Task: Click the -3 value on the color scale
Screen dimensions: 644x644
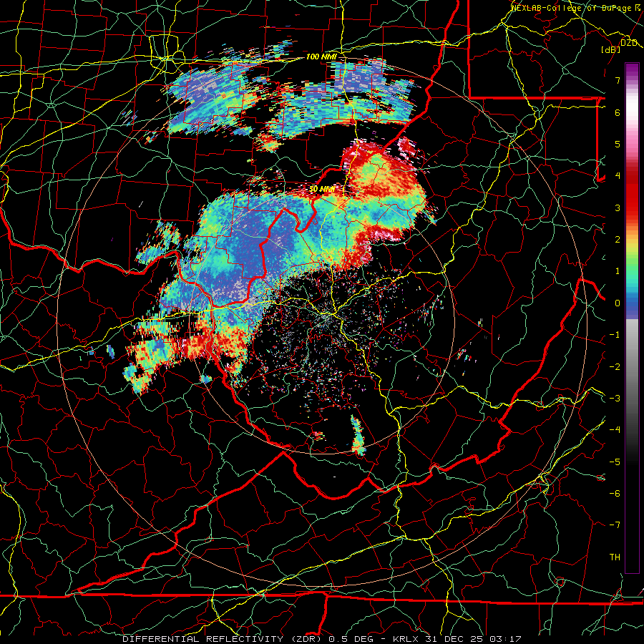Action: pos(615,399)
